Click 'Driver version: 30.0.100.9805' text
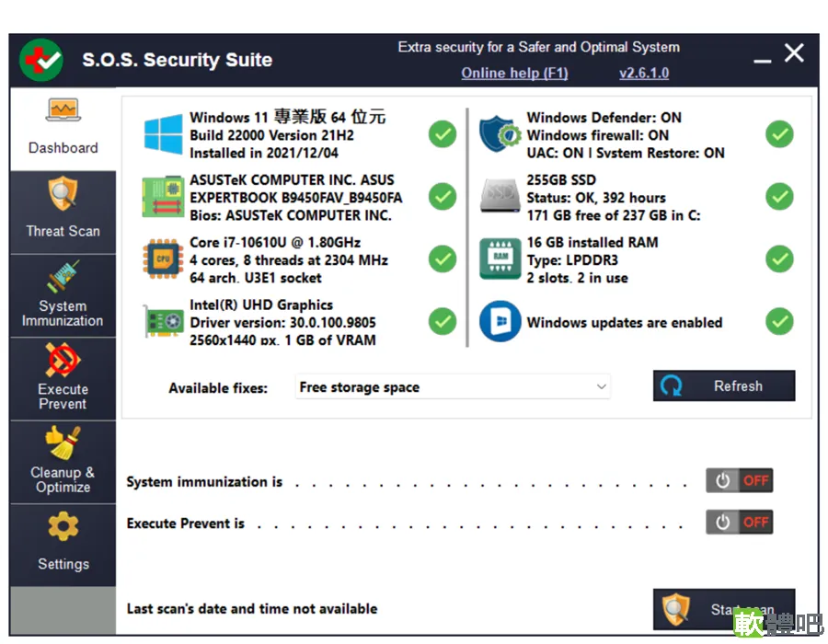Image resolution: width=828 pixels, height=644 pixels. 282,323
